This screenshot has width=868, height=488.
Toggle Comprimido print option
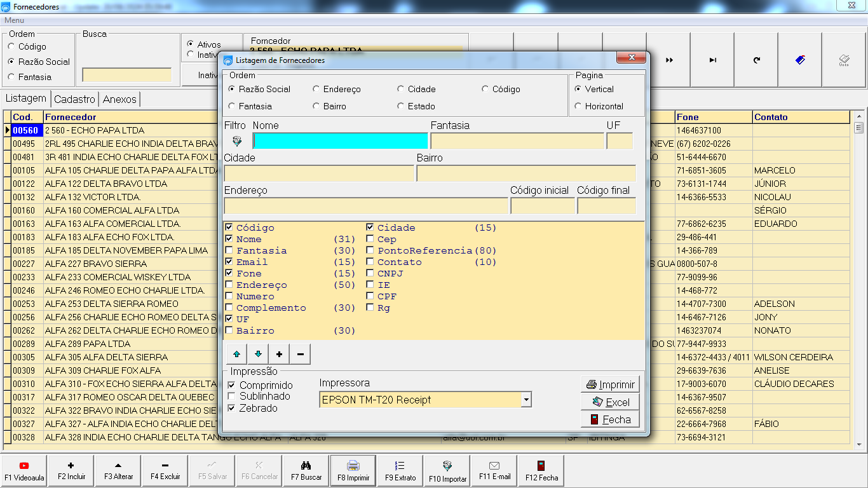pos(232,385)
